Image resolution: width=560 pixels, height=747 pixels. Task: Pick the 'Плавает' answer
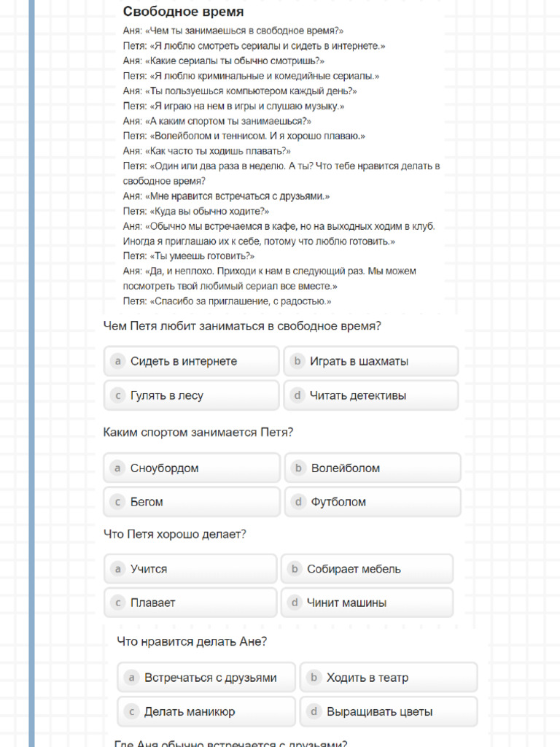coord(190,603)
